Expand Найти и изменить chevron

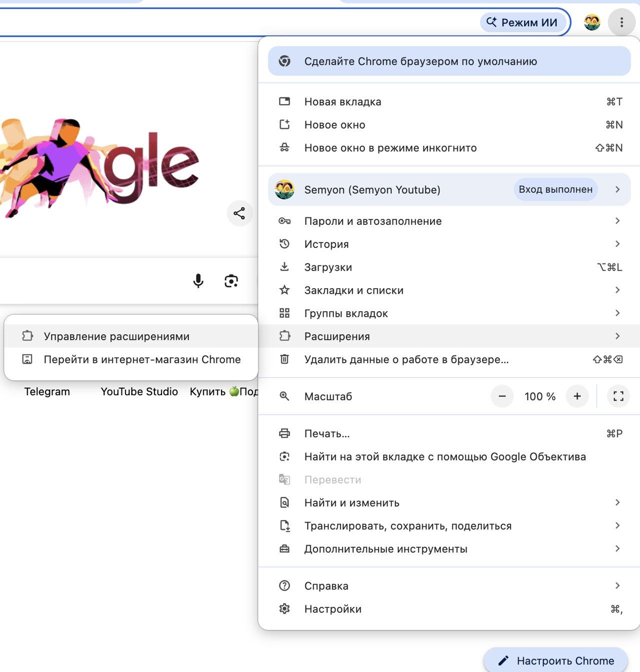pyautogui.click(x=617, y=503)
